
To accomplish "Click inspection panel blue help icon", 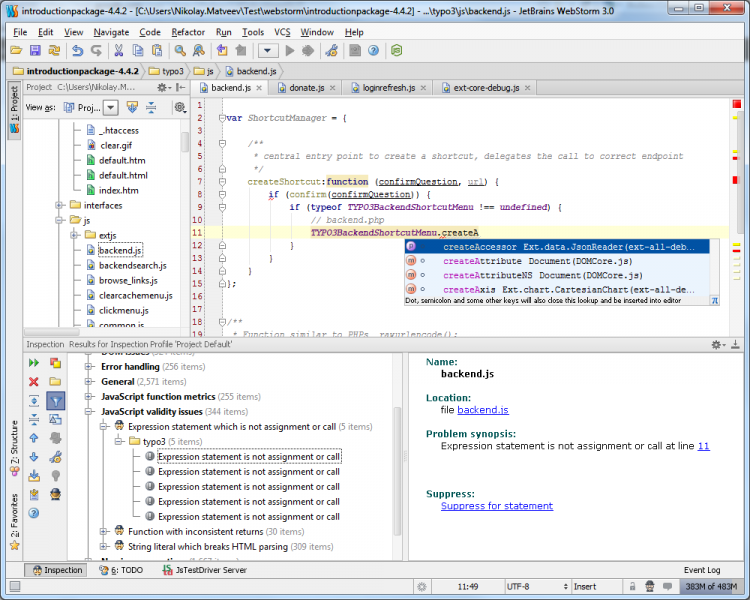I will [33, 513].
